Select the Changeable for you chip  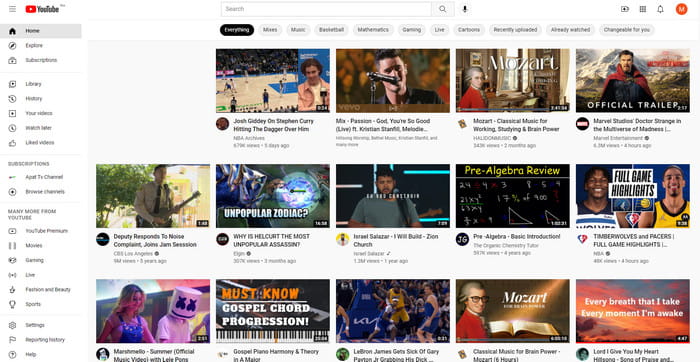coord(627,30)
